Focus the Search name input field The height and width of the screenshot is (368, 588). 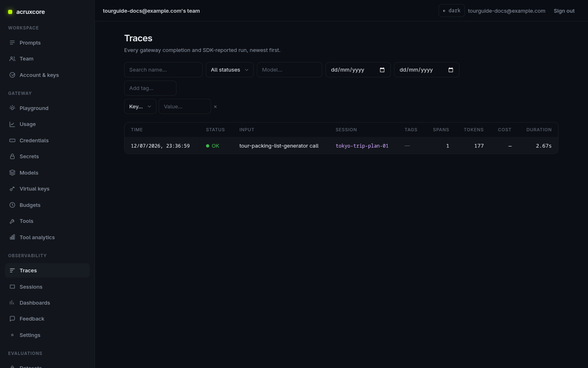163,70
